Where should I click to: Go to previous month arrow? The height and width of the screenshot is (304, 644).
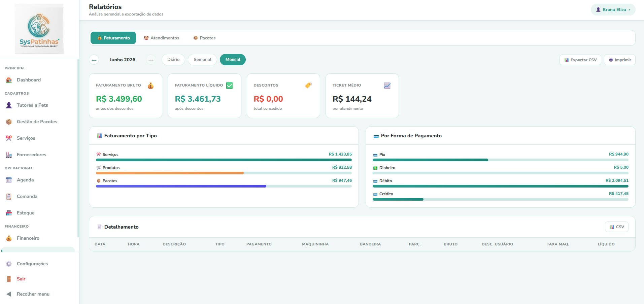click(94, 60)
